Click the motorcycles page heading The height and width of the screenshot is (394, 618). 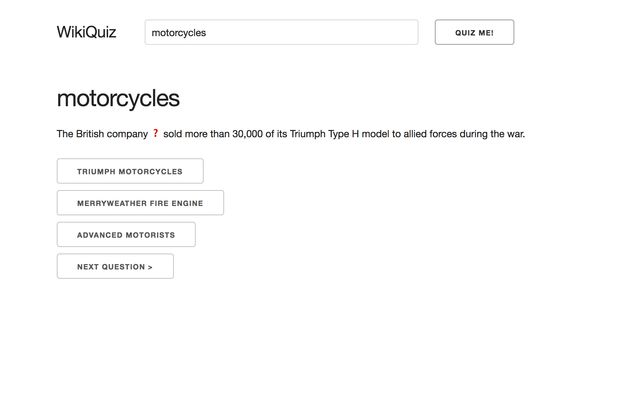(x=118, y=98)
